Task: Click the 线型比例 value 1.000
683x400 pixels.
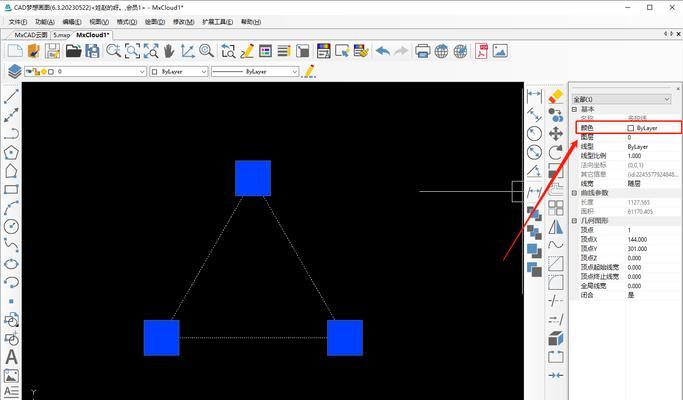Action: pos(634,156)
